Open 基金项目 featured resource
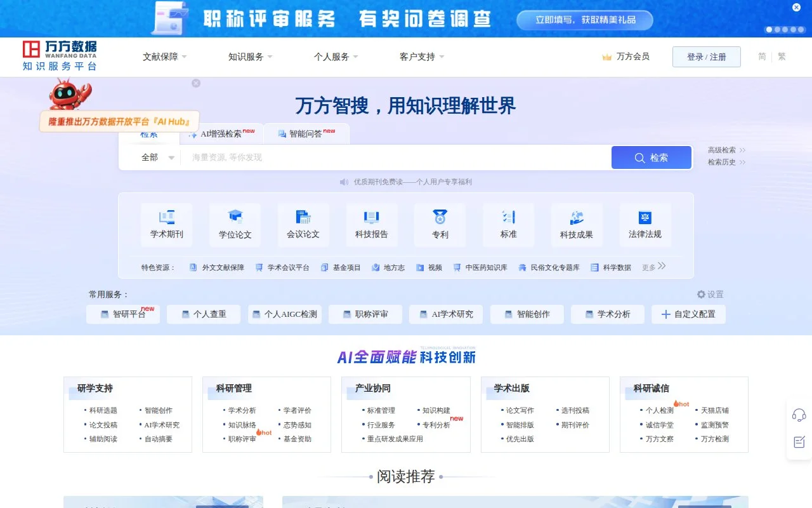812x508 pixels. pyautogui.click(x=341, y=267)
